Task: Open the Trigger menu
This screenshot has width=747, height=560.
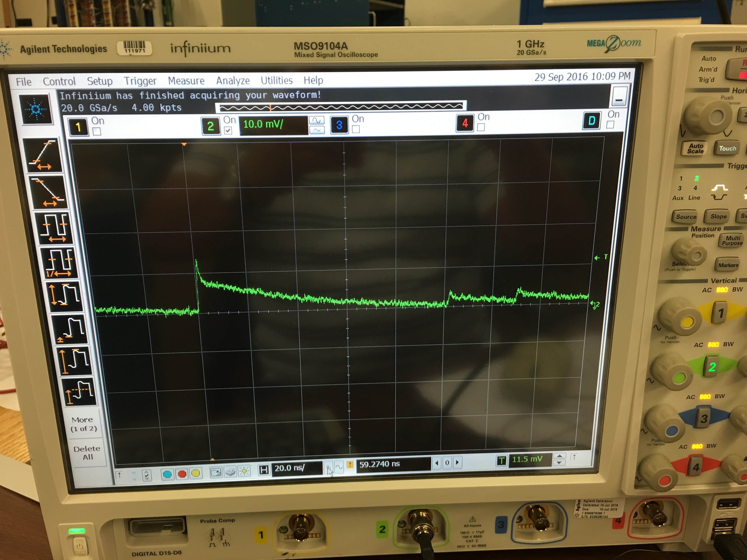Action: pyautogui.click(x=140, y=81)
